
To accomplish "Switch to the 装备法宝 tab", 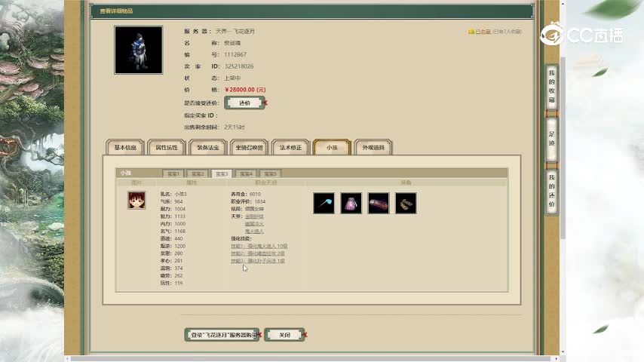I will [x=208, y=148].
